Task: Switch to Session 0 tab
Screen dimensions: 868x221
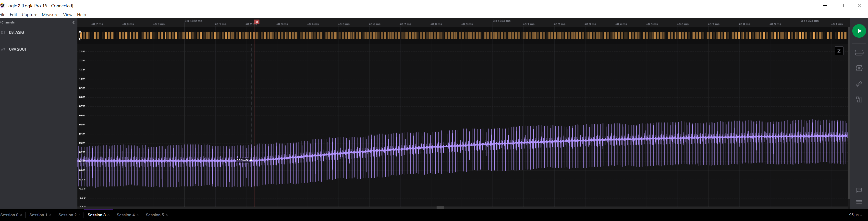Action: coord(10,215)
